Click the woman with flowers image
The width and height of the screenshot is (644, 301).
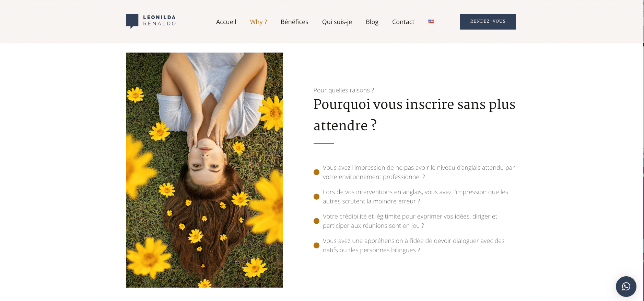click(204, 170)
